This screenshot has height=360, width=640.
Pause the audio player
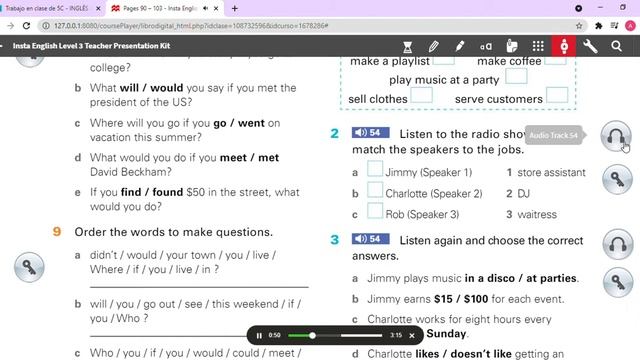(x=259, y=336)
